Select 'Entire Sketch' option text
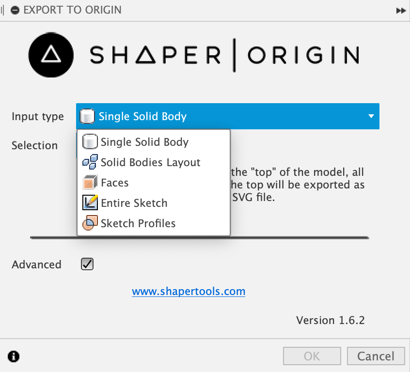This screenshot has width=410, height=372. pos(134,203)
